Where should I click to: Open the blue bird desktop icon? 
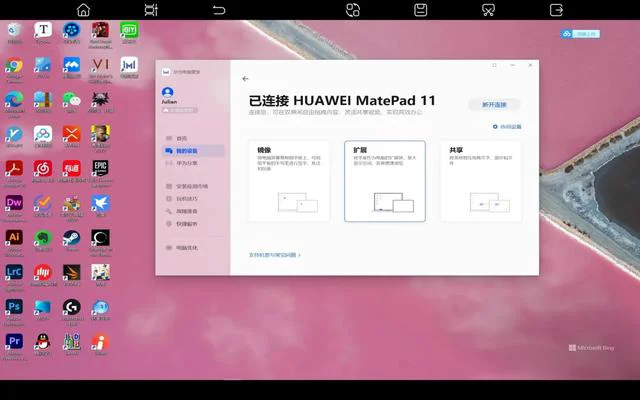[100, 206]
